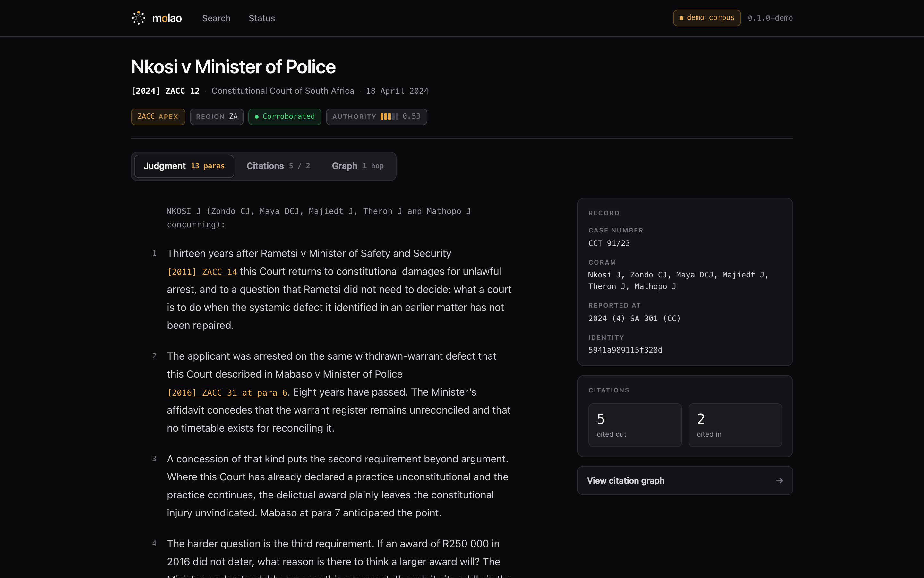The width and height of the screenshot is (924, 578).
Task: Click the molao constellation logo icon
Action: 138,18
